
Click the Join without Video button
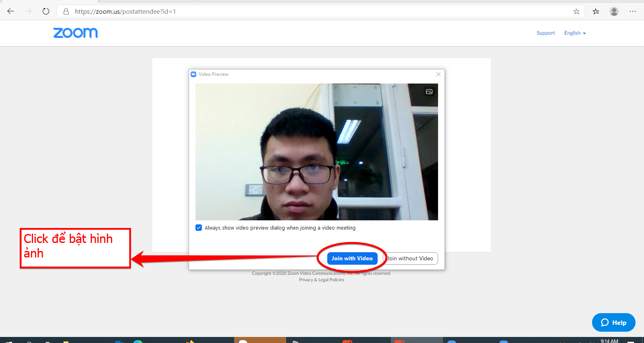click(410, 258)
